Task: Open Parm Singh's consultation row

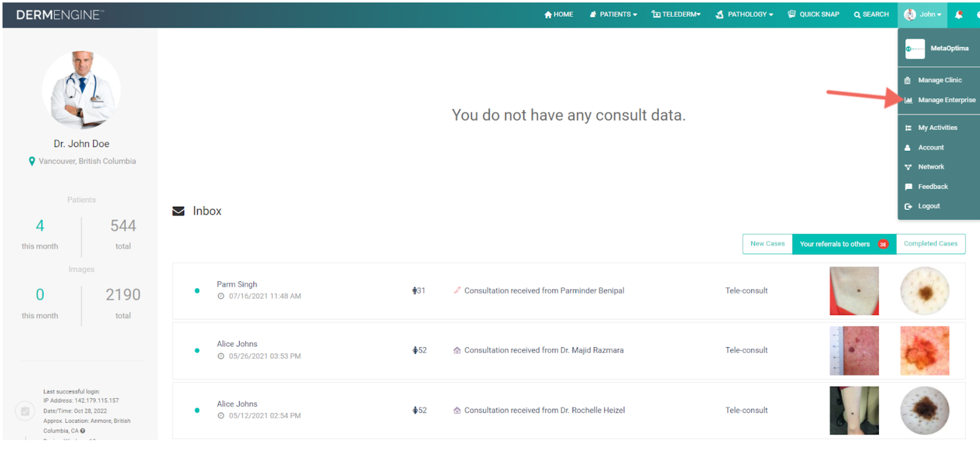Action: [x=569, y=291]
